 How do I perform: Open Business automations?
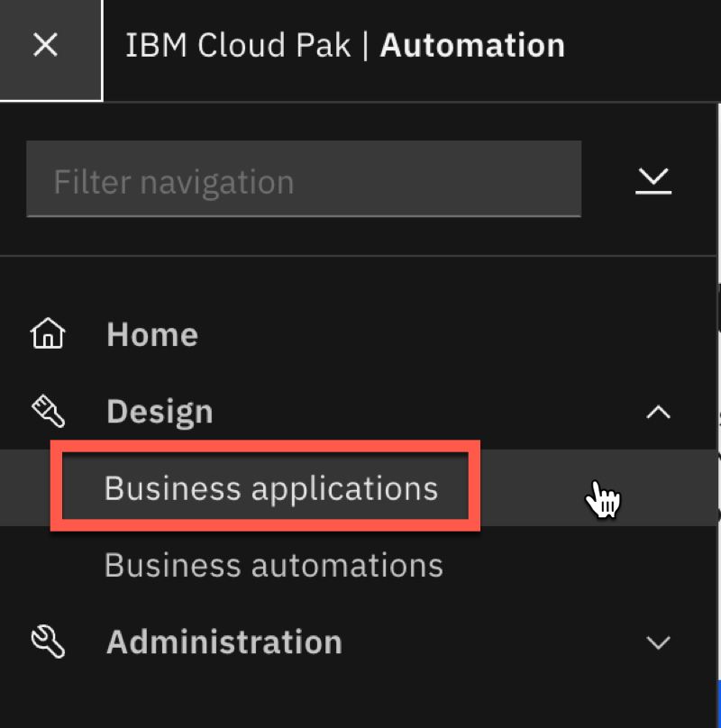(274, 565)
